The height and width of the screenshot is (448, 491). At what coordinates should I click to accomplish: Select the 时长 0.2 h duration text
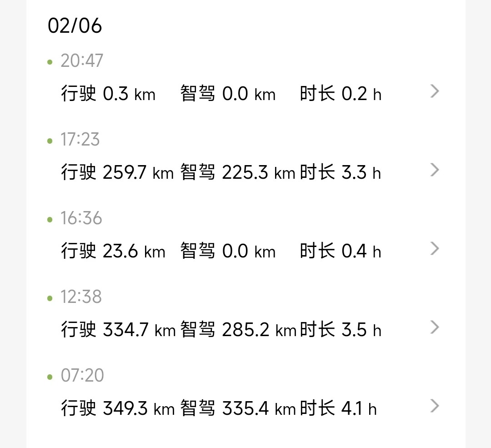341,93
